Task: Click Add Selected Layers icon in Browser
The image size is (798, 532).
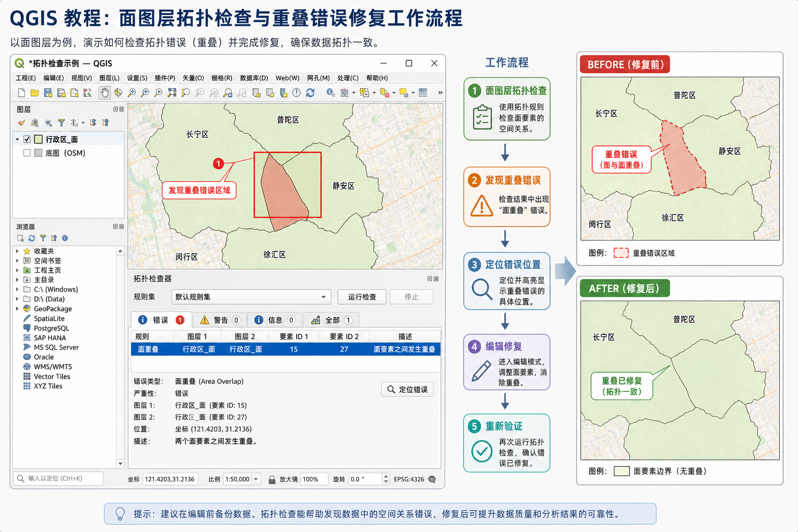Action: point(20,238)
